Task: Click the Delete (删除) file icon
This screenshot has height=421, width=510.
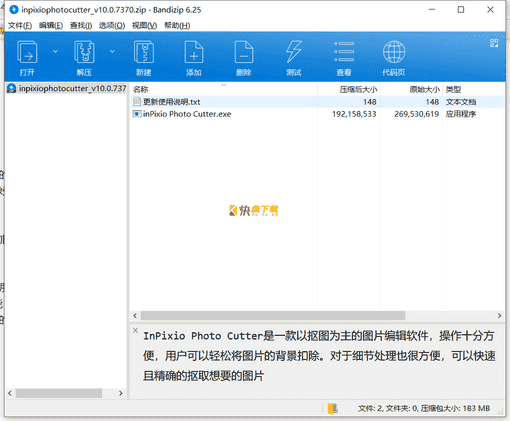Action: pos(244,52)
